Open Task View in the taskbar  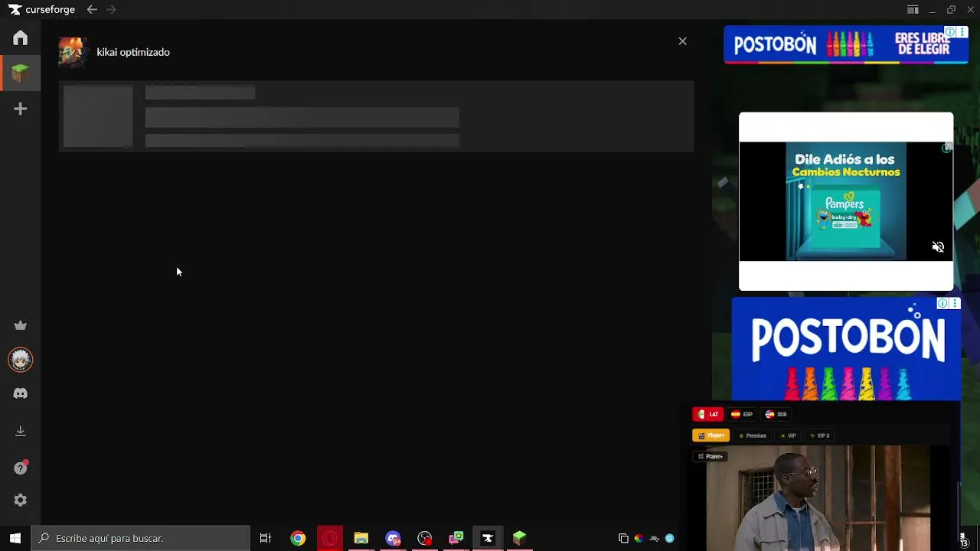pyautogui.click(x=266, y=538)
